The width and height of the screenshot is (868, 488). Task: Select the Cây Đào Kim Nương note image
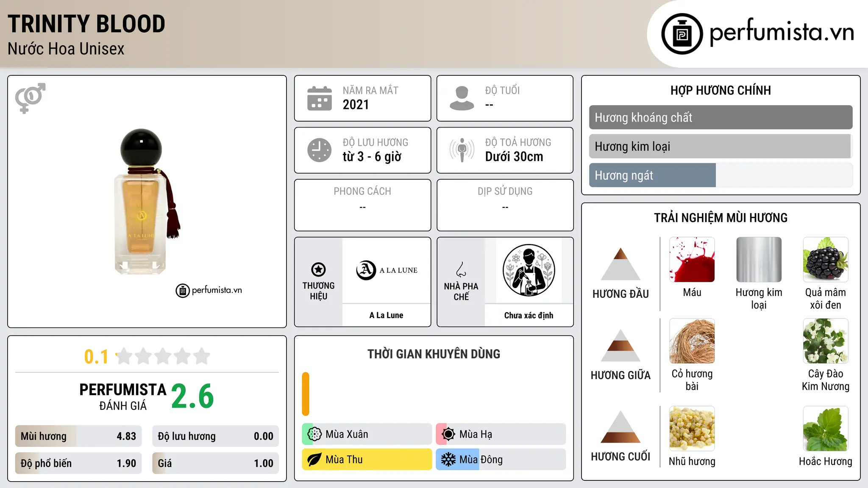[x=826, y=341]
